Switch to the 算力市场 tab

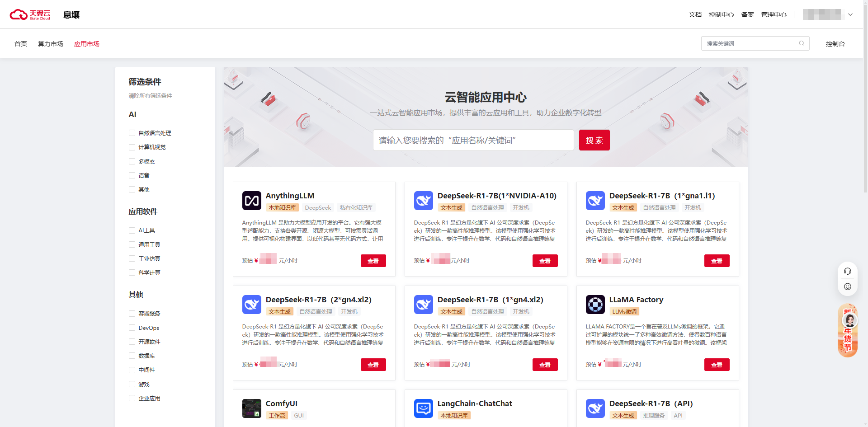coord(51,44)
